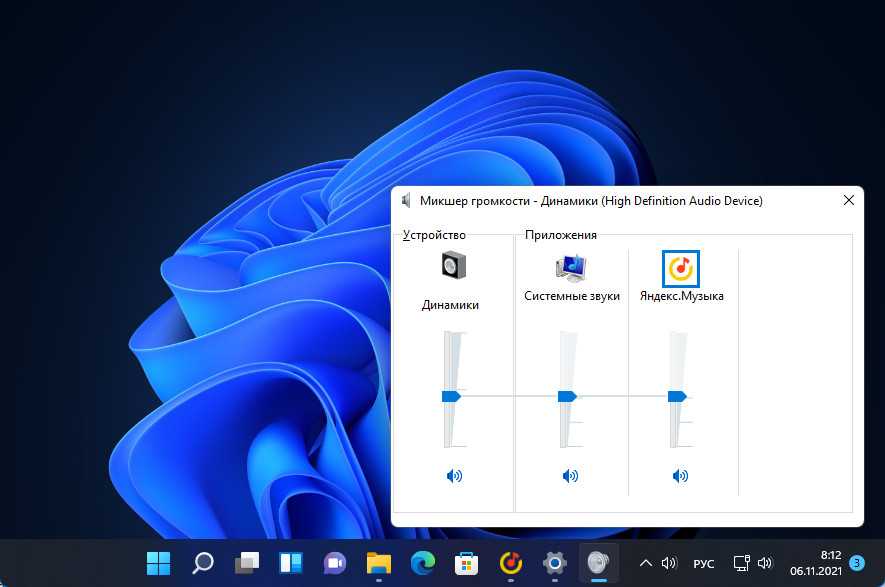Click the Яндекс.Музыка app icon in mixer
Screen dimensions: 885x587
(x=681, y=268)
